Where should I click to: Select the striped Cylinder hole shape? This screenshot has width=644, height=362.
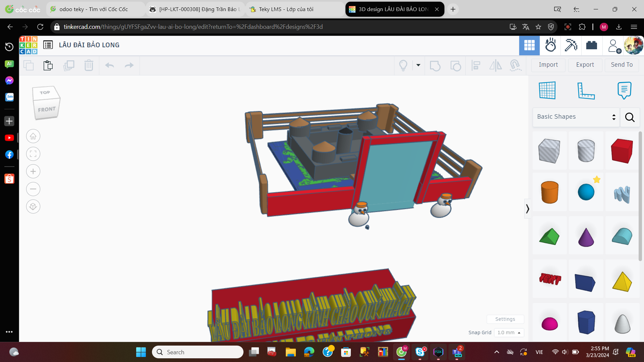point(586,151)
